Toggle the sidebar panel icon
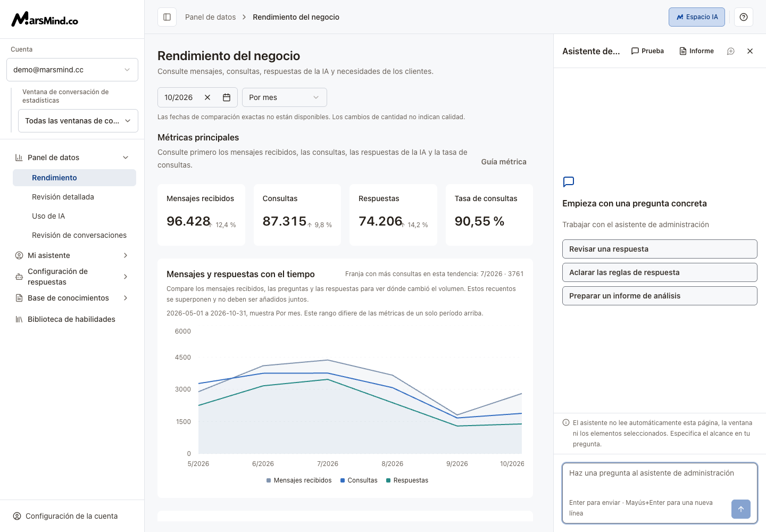 click(167, 17)
